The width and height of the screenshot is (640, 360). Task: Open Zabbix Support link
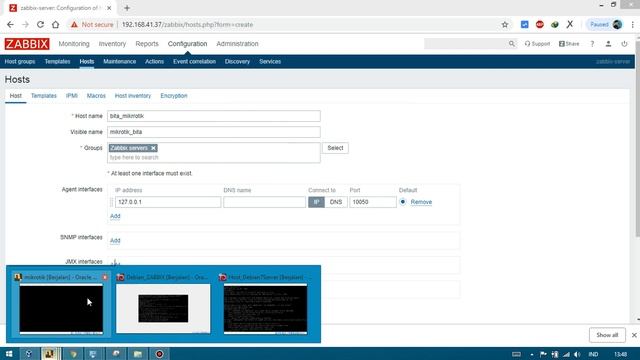(x=537, y=44)
